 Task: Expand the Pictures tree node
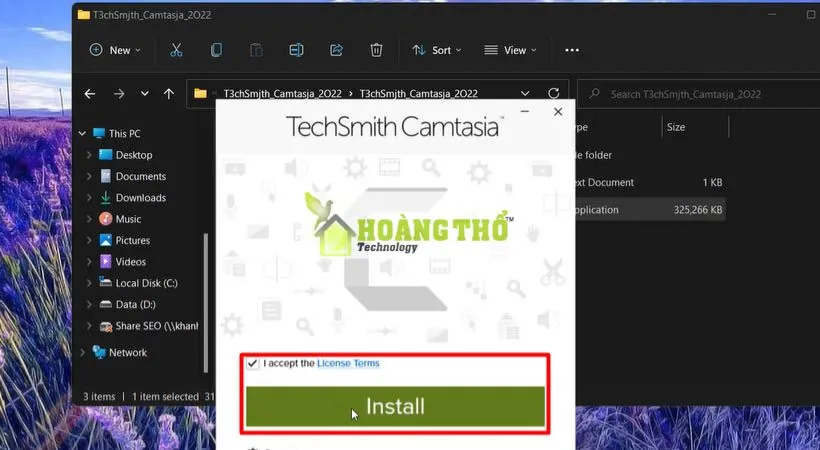89,240
